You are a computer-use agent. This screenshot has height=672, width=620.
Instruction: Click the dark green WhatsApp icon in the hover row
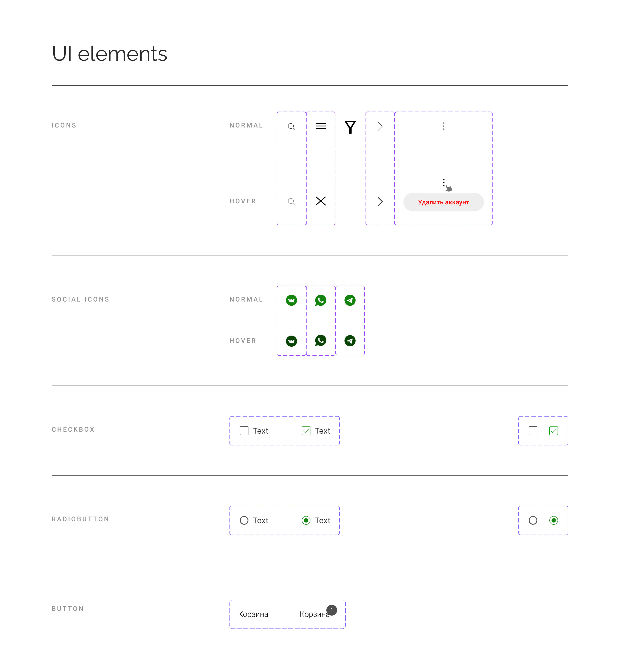321,340
